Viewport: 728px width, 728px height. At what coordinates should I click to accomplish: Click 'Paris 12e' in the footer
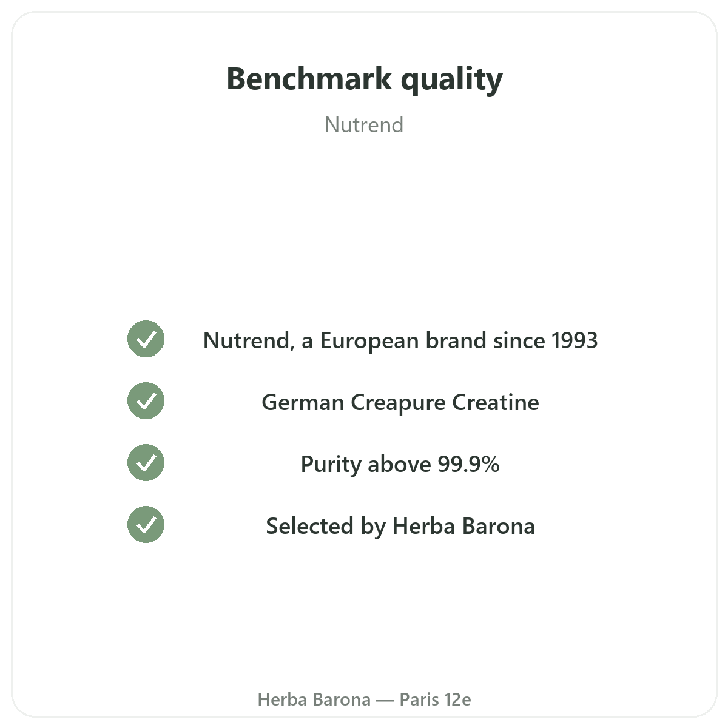(435, 699)
